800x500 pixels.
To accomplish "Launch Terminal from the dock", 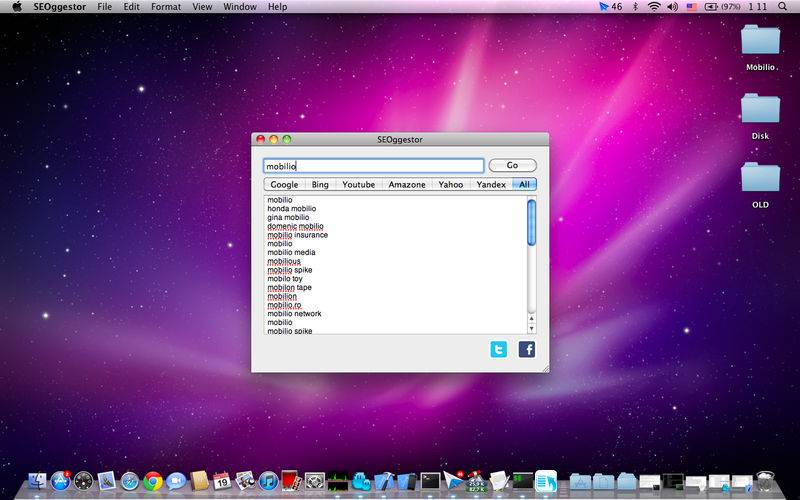I will pyautogui.click(x=430, y=481).
